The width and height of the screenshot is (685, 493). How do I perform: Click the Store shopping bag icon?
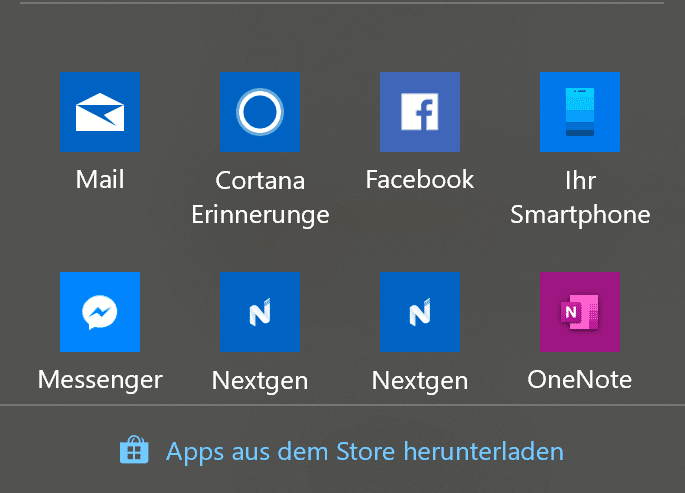click(x=134, y=450)
